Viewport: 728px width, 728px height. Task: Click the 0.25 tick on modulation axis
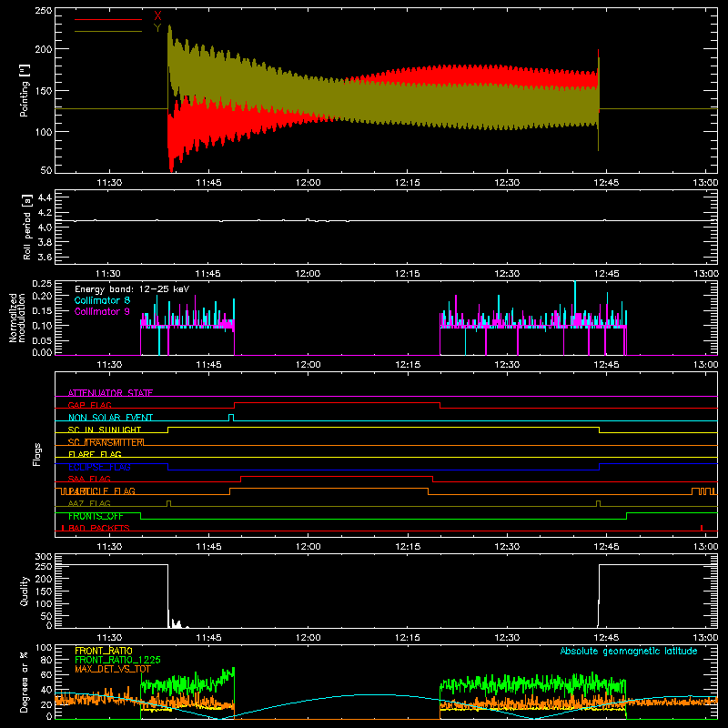click(42, 283)
